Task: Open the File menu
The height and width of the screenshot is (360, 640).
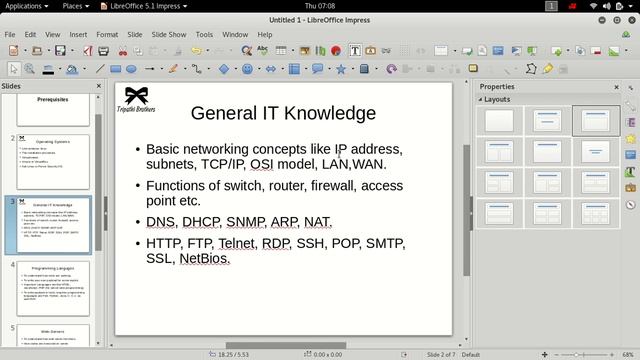Action: [x=10, y=35]
